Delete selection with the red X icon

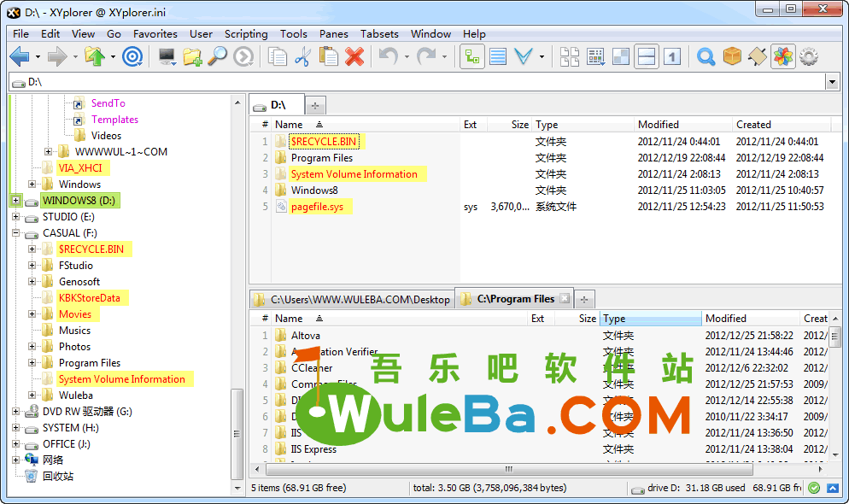[354, 56]
